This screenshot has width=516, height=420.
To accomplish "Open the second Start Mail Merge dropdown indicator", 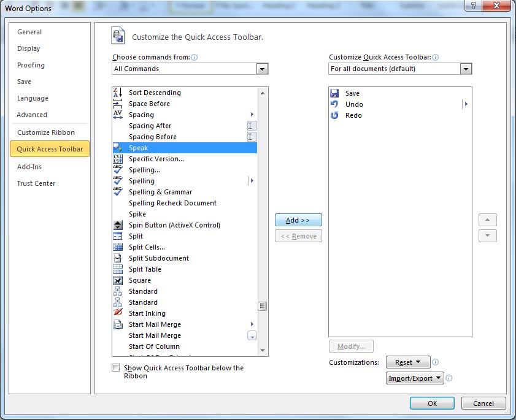I will point(252,335).
